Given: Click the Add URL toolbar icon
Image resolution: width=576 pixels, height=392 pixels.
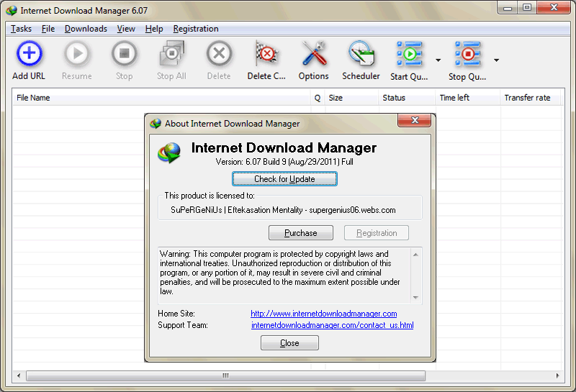Looking at the screenshot, I should [29, 54].
